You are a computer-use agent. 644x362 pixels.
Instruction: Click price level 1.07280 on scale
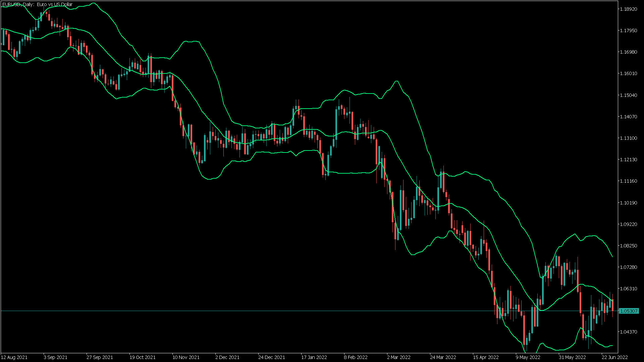pyautogui.click(x=629, y=267)
